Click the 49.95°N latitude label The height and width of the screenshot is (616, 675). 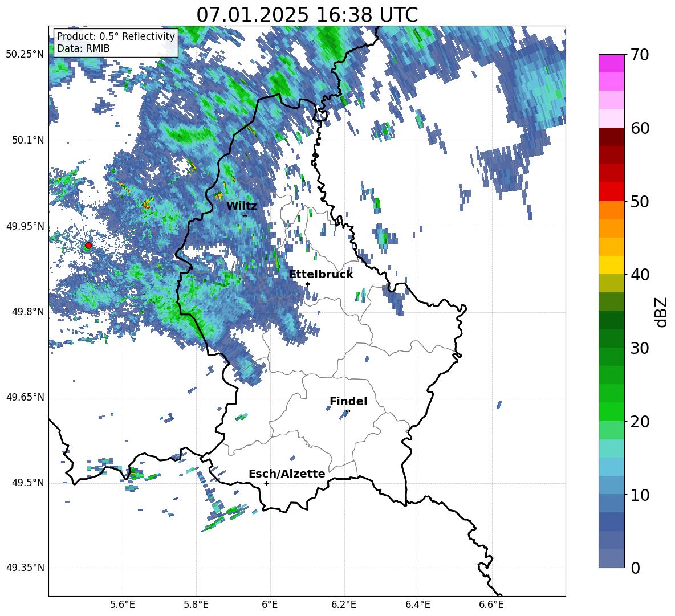pyautogui.click(x=25, y=226)
